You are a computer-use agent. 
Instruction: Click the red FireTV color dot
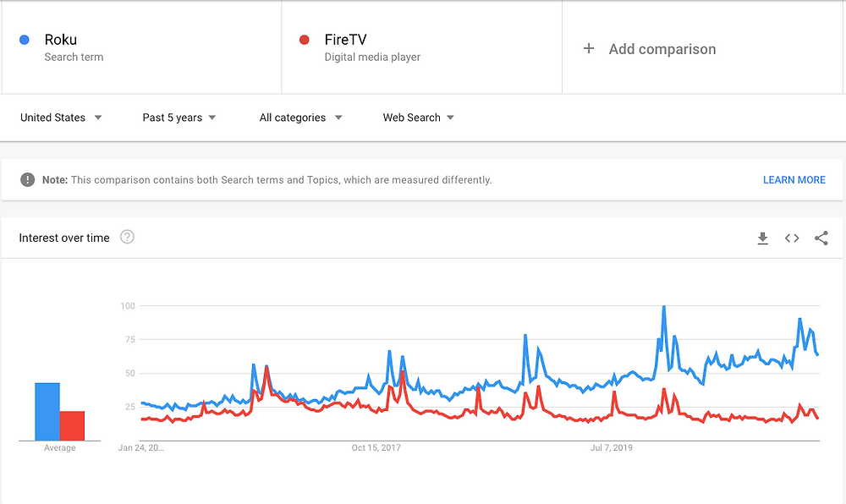pyautogui.click(x=305, y=40)
